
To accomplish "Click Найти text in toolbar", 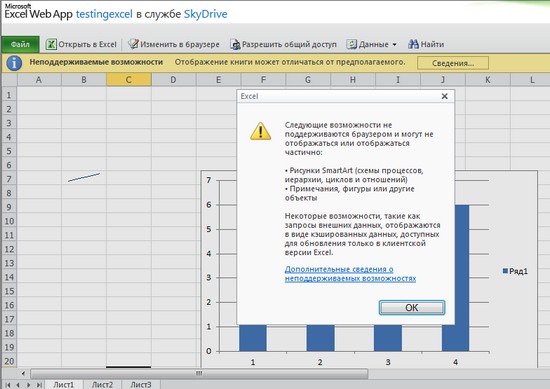I will point(432,45).
